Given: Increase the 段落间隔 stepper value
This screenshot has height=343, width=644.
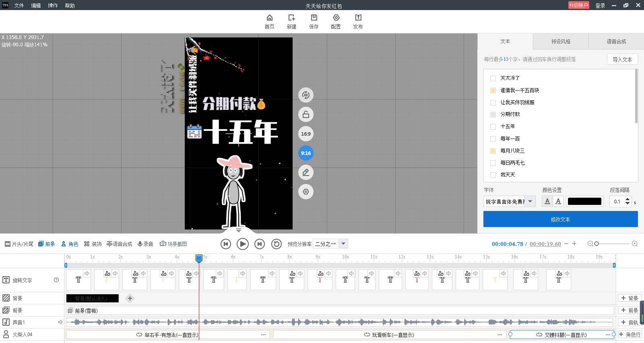Looking at the screenshot, I should tap(627, 199).
